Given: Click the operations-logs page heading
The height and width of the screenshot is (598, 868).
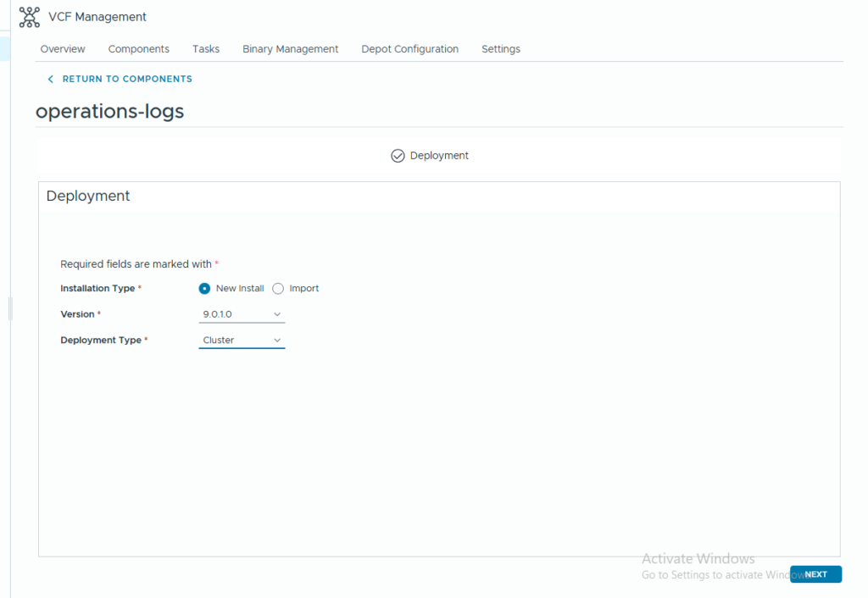Looking at the screenshot, I should 109,111.
